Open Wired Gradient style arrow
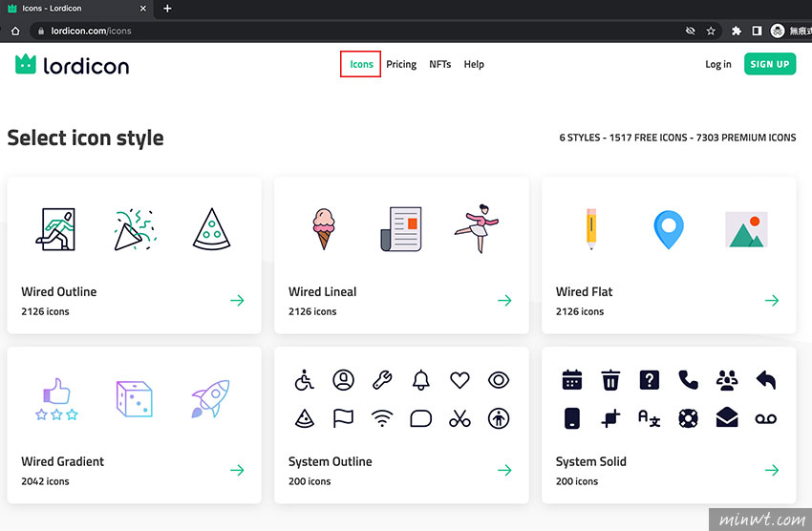 [x=237, y=470]
